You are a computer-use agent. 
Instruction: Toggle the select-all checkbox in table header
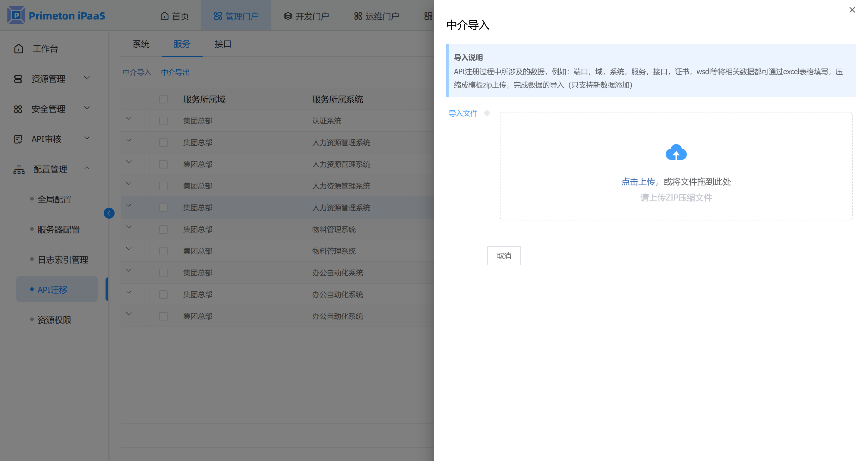(163, 99)
